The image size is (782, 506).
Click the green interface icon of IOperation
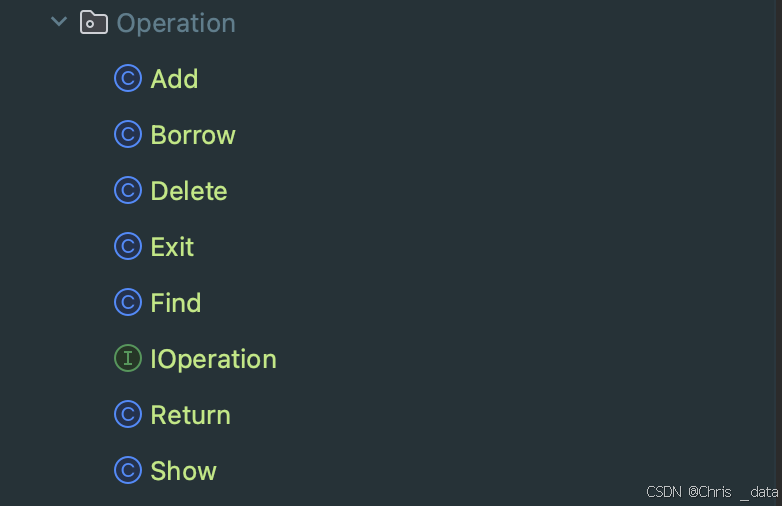tap(128, 358)
